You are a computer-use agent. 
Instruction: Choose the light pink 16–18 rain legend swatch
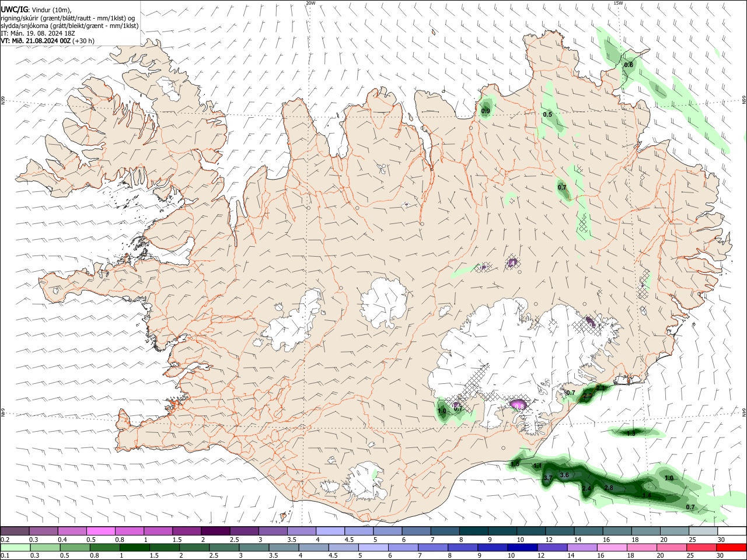pos(612,548)
